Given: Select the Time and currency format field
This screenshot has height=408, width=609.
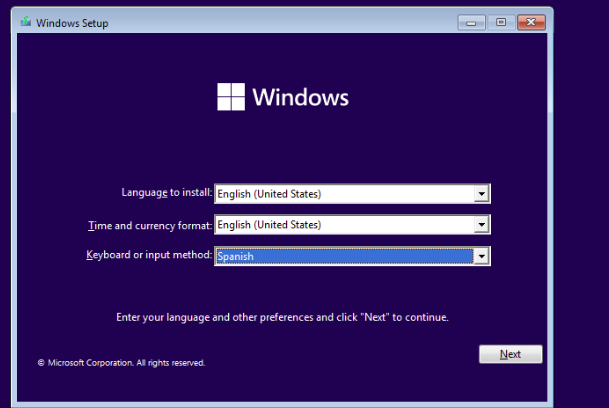Looking at the screenshot, I should coord(352,225).
